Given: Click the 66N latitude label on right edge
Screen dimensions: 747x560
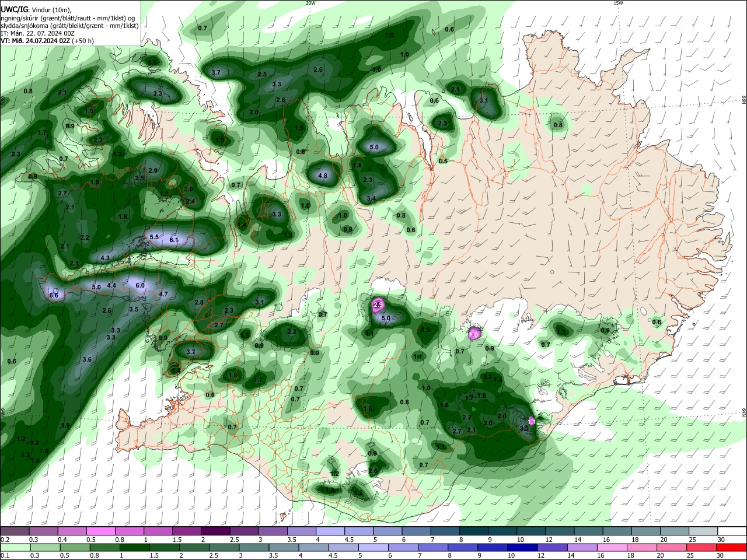Looking at the screenshot, I should (744, 100).
